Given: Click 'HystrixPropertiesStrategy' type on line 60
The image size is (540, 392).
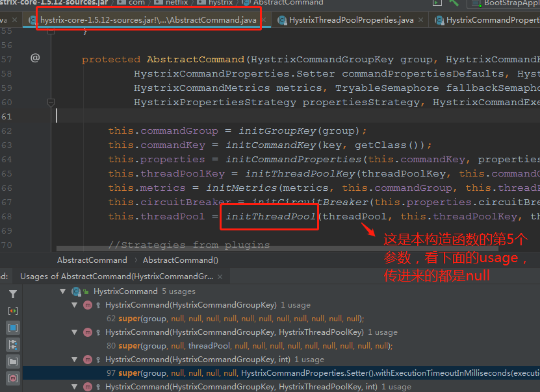Looking at the screenshot, I should coord(215,103).
